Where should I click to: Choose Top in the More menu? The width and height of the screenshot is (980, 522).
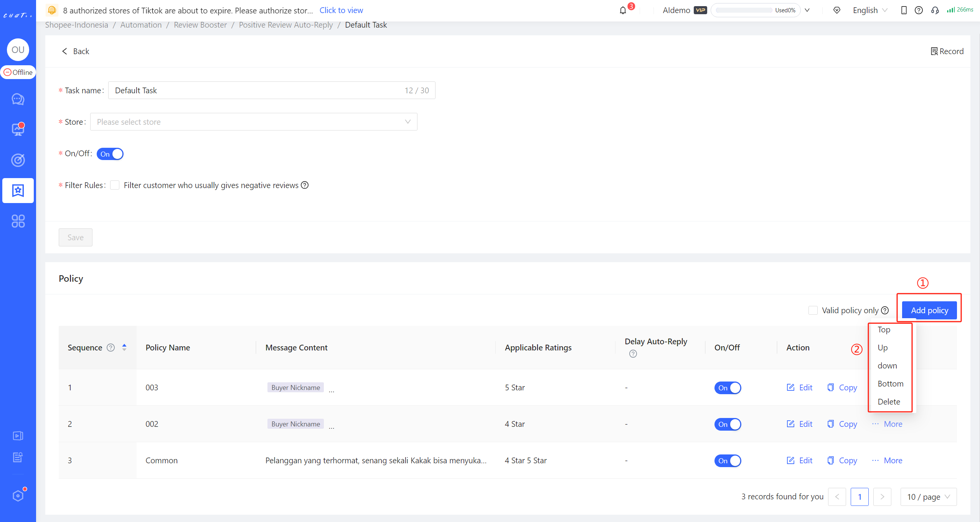(884, 329)
